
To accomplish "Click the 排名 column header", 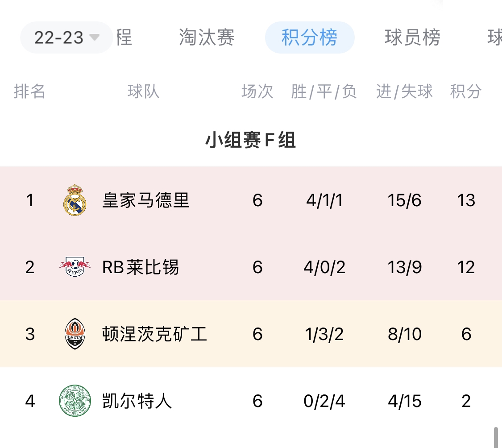I will pos(30,91).
